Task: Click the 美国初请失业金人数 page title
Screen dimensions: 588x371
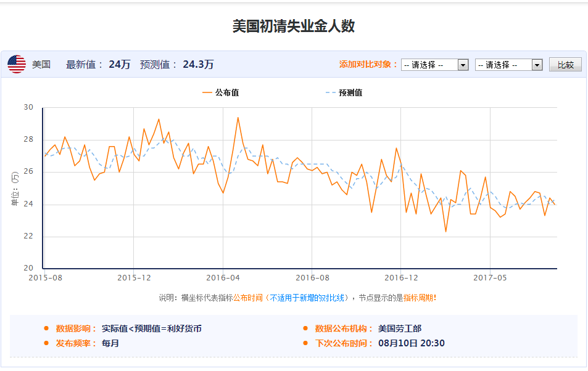Action: (294, 26)
